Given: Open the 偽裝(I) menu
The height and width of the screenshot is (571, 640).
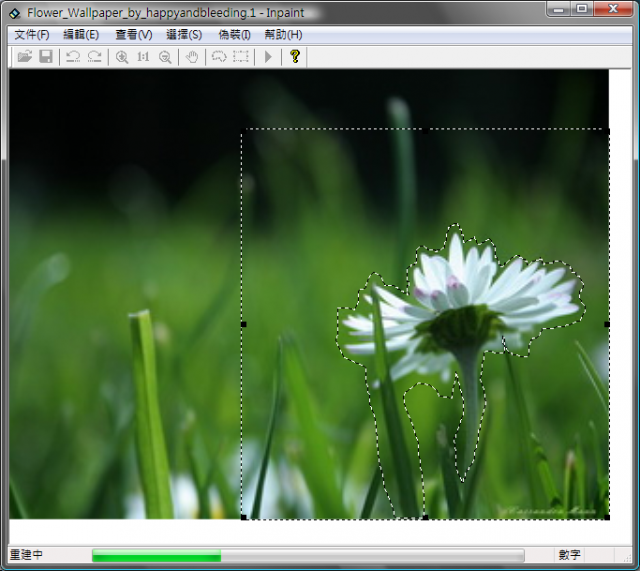Looking at the screenshot, I should 234,34.
